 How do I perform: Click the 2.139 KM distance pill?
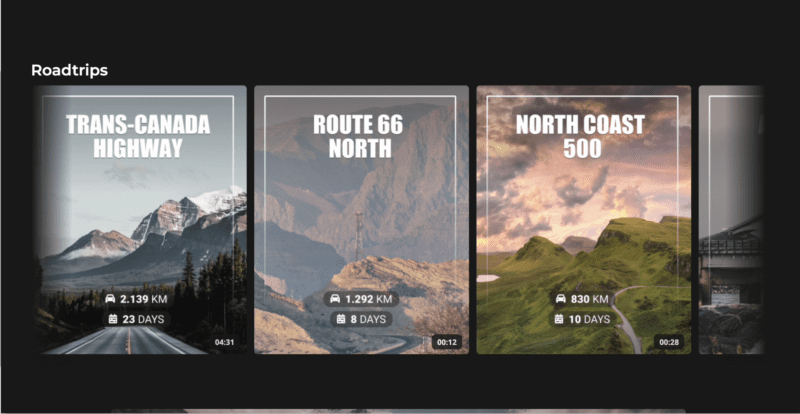pos(136,299)
